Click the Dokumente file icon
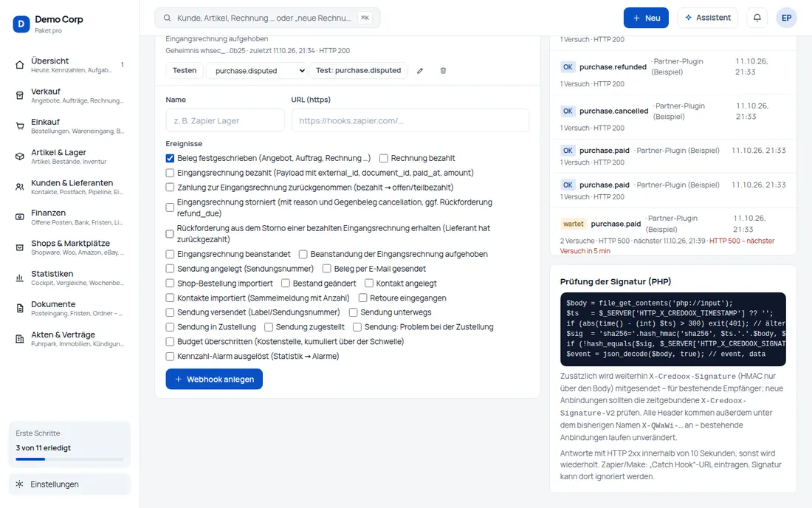Image resolution: width=812 pixels, height=508 pixels. coord(20,309)
